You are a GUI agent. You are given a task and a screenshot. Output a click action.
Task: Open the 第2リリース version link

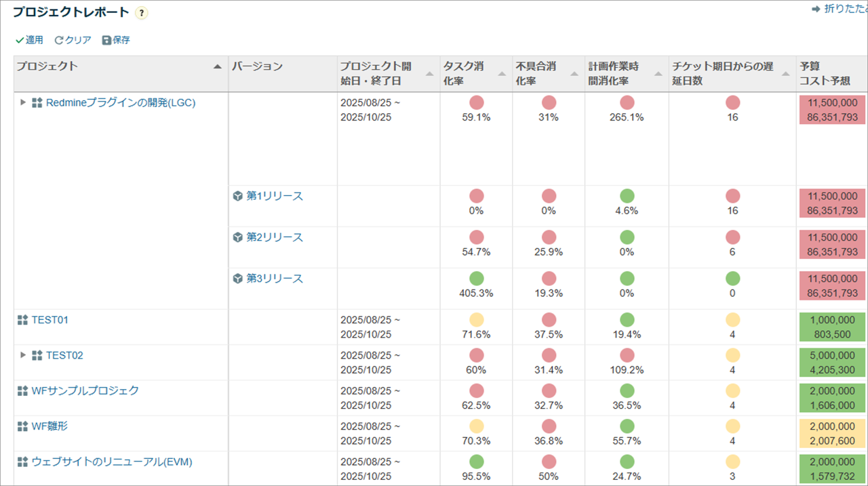click(274, 237)
